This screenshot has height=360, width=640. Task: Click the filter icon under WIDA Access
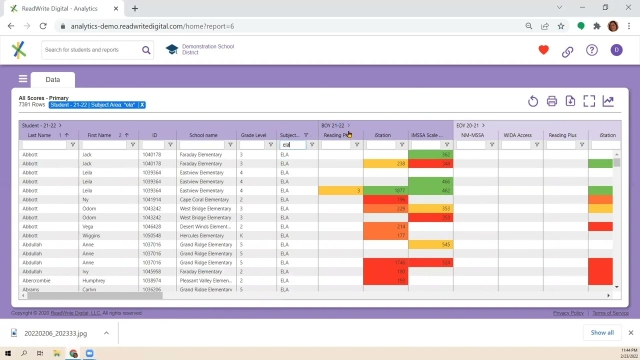click(x=537, y=144)
